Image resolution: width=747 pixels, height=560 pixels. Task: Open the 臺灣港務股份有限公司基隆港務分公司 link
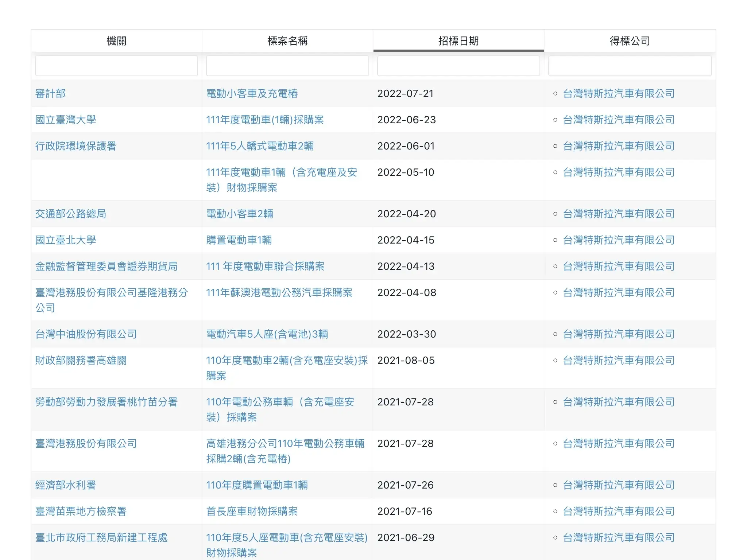(112, 300)
